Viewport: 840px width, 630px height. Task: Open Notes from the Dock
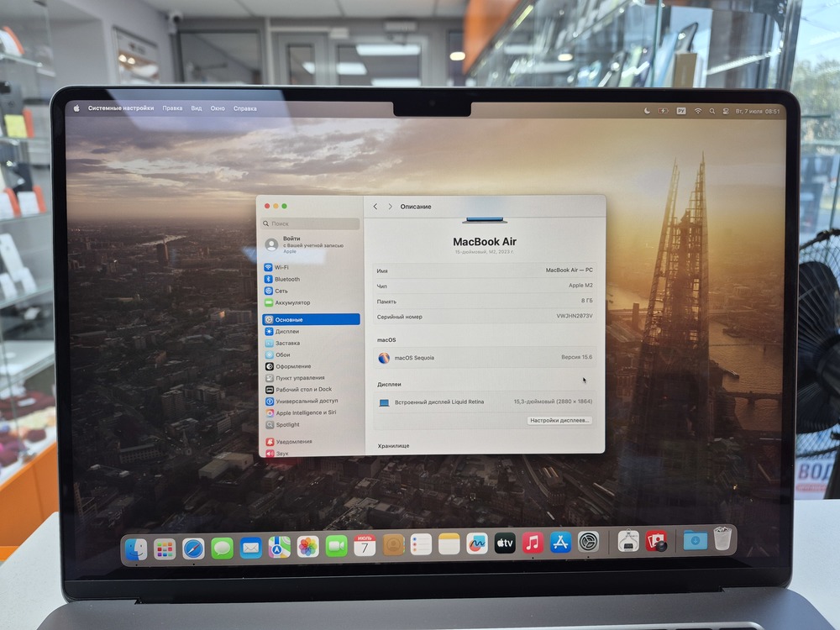click(449, 543)
